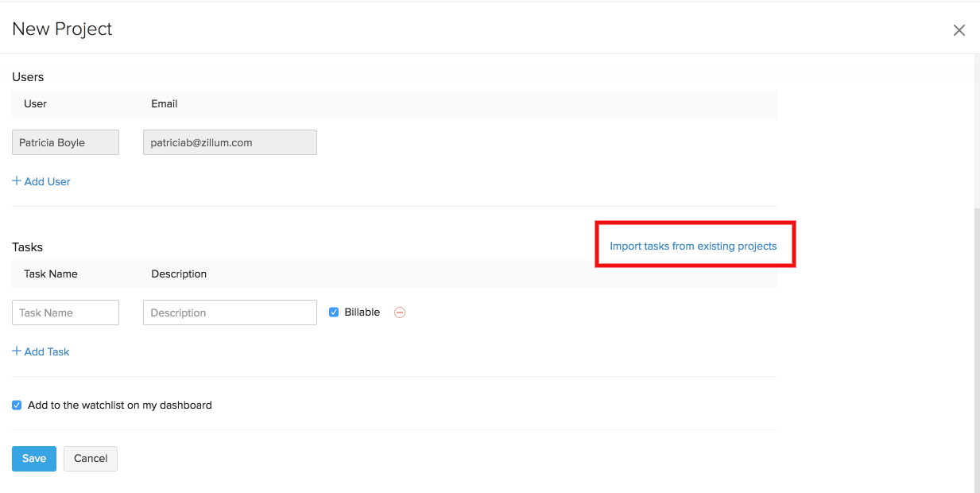This screenshot has height=493, width=980.
Task: Click into the task Description field
Action: (x=230, y=312)
